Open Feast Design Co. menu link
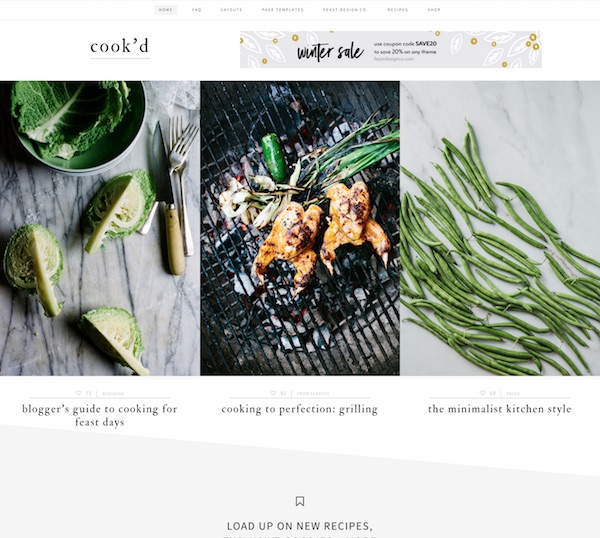The image size is (600, 538). [345, 10]
